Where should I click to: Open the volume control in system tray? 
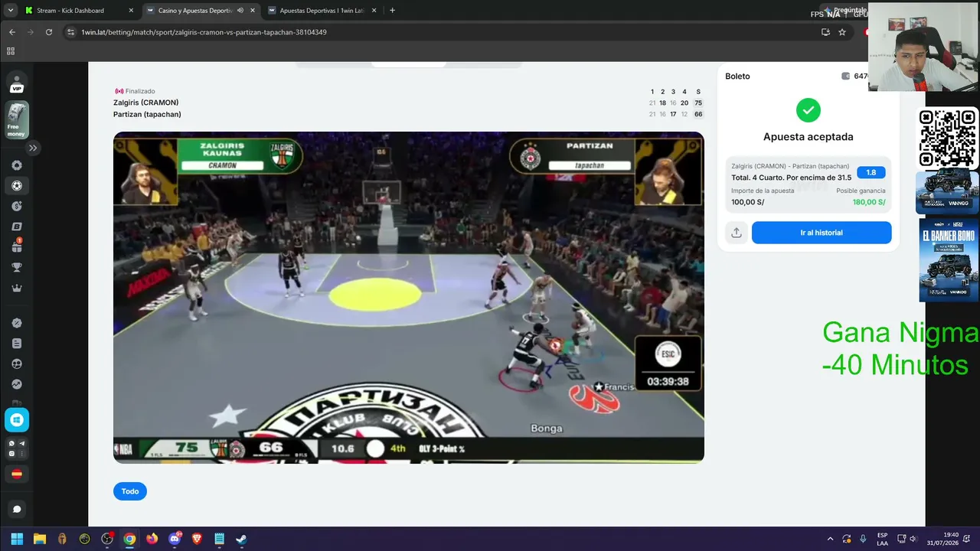tap(913, 539)
